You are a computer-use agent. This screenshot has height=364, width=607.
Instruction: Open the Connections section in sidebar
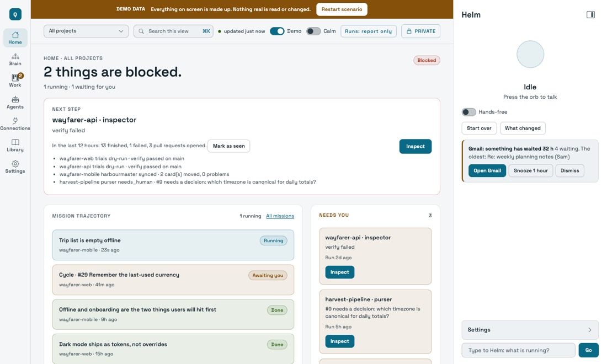(15, 124)
